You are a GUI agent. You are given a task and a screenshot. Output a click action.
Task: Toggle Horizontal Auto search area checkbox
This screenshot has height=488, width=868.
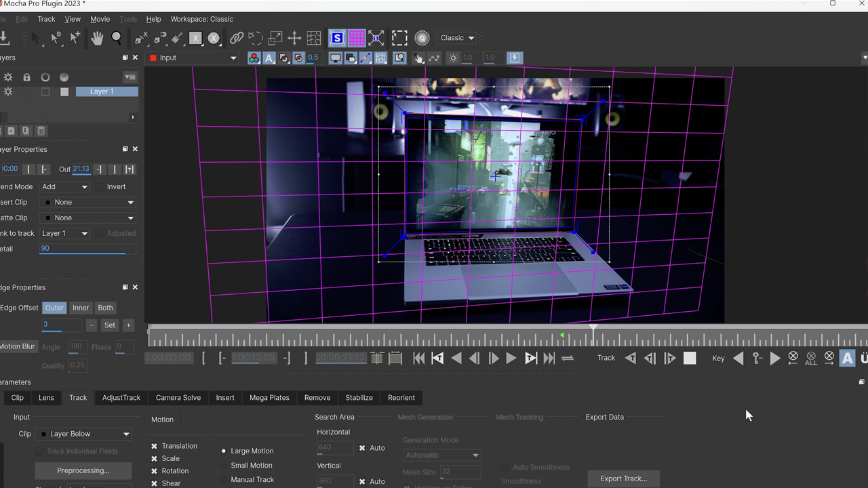pos(362,448)
